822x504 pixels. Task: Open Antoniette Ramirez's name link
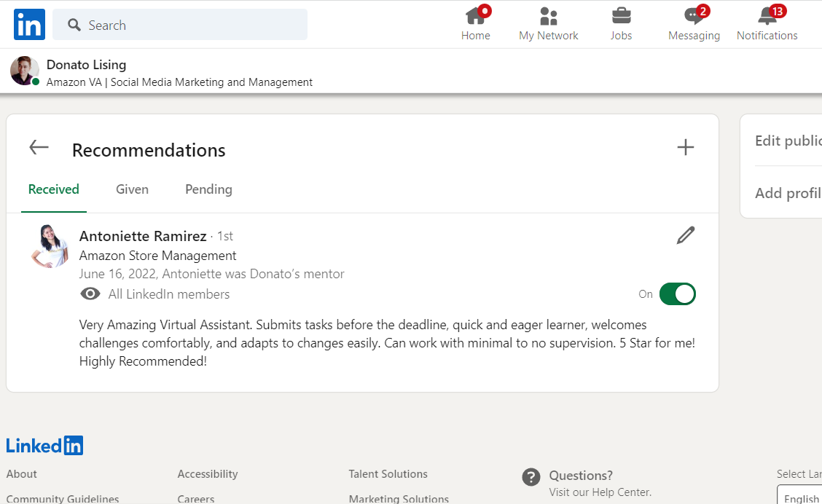(x=143, y=236)
